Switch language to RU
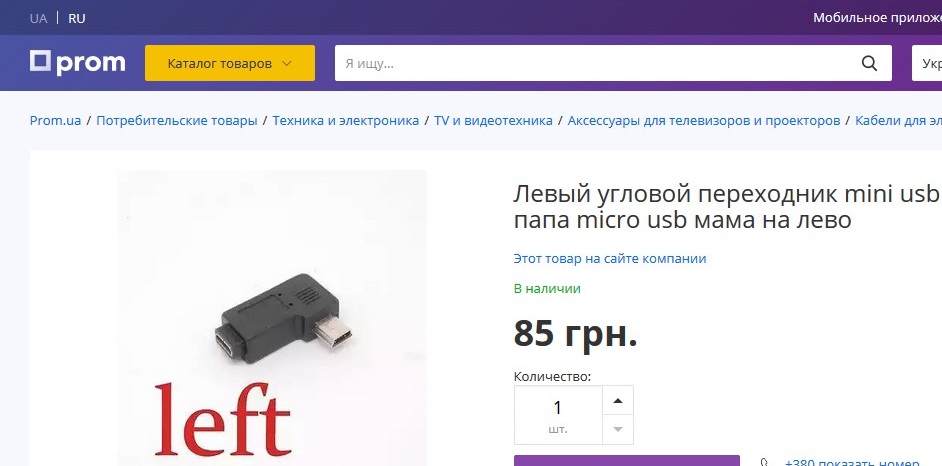This screenshot has height=466, width=942. click(77, 18)
